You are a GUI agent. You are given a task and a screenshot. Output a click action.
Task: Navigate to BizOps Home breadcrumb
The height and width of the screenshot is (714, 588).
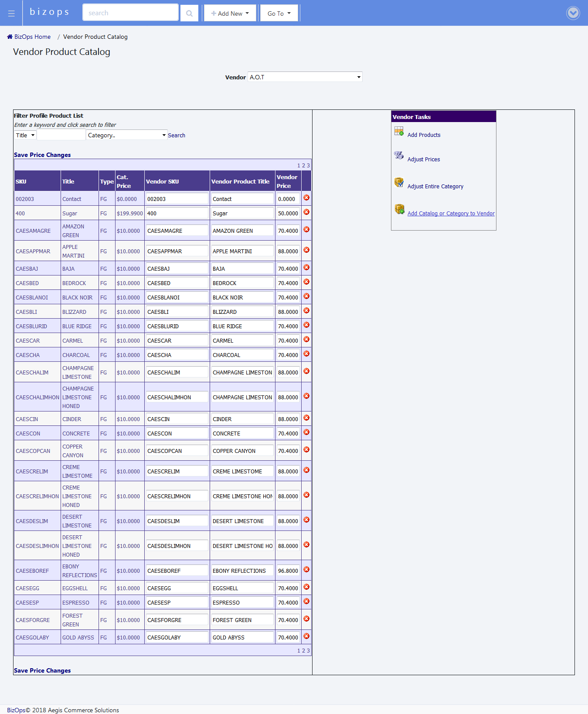point(32,37)
